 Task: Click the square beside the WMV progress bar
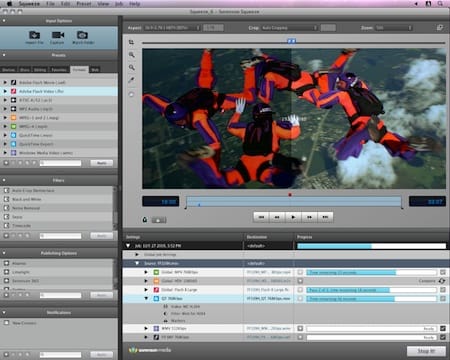(x=300, y=328)
